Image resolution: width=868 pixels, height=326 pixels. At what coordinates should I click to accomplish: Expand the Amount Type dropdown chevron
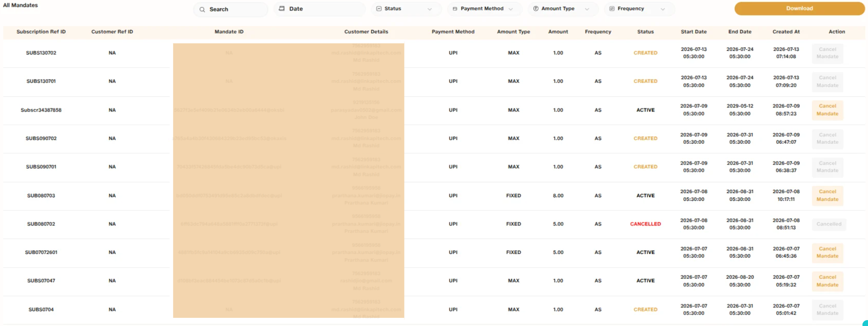click(x=587, y=9)
